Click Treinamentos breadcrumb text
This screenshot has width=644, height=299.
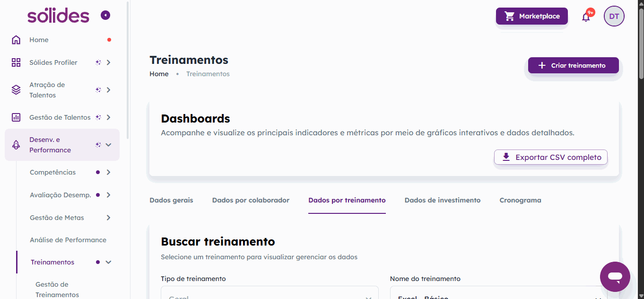point(208,74)
